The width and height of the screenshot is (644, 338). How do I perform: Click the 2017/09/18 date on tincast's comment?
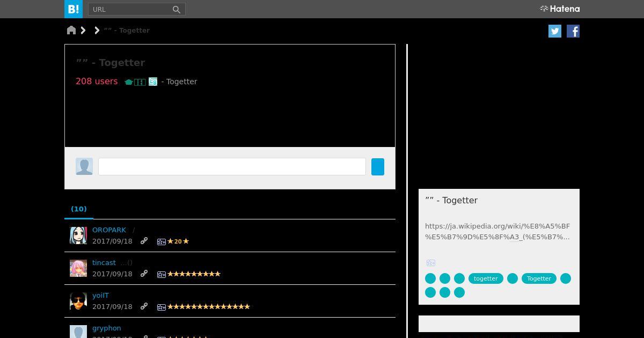coord(112,274)
